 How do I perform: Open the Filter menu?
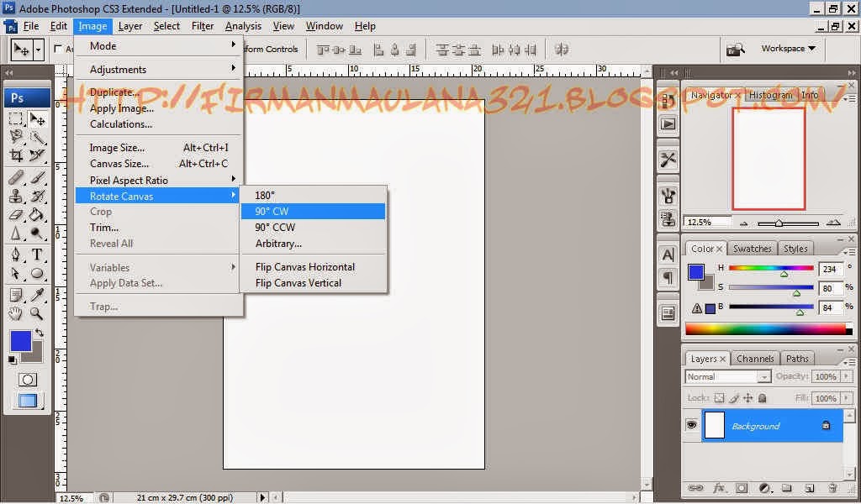(x=202, y=26)
